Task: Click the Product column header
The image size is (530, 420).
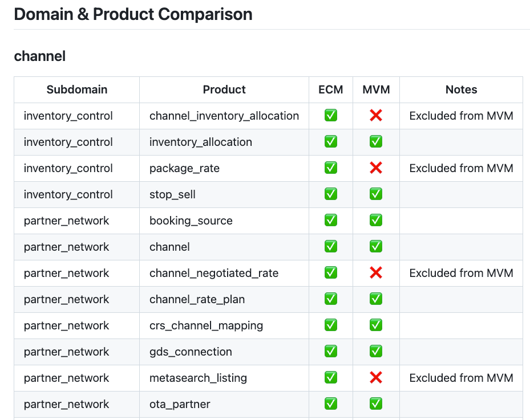Action: (x=224, y=89)
